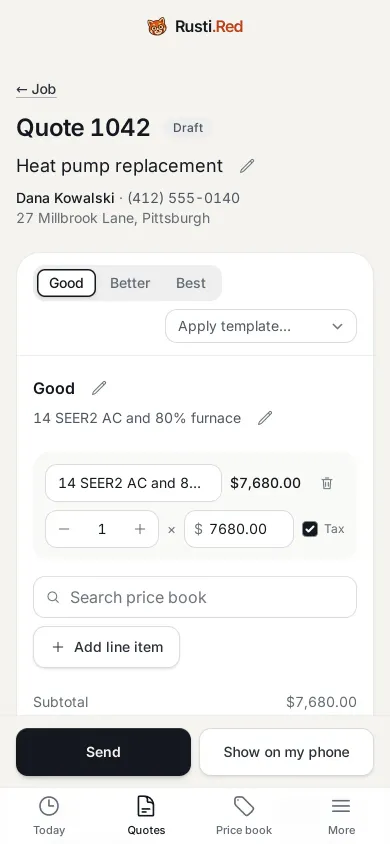Expand the Apply template dropdown

(x=261, y=326)
